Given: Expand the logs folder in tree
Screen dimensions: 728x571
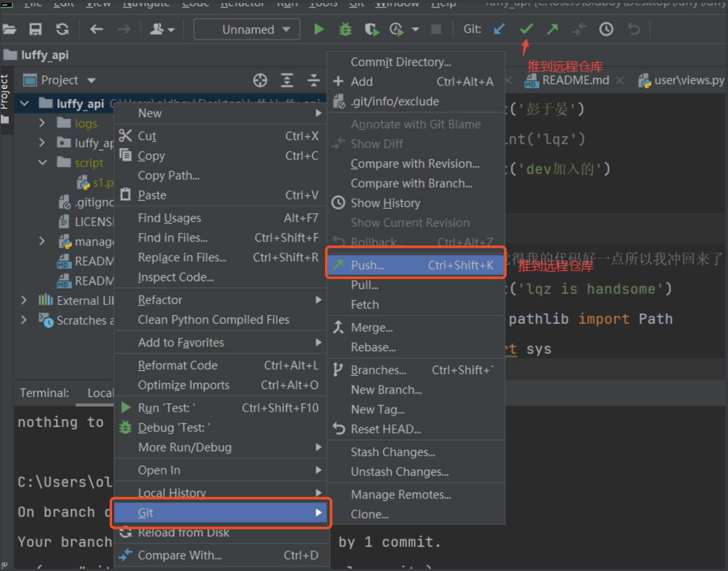Looking at the screenshot, I should pos(42,123).
